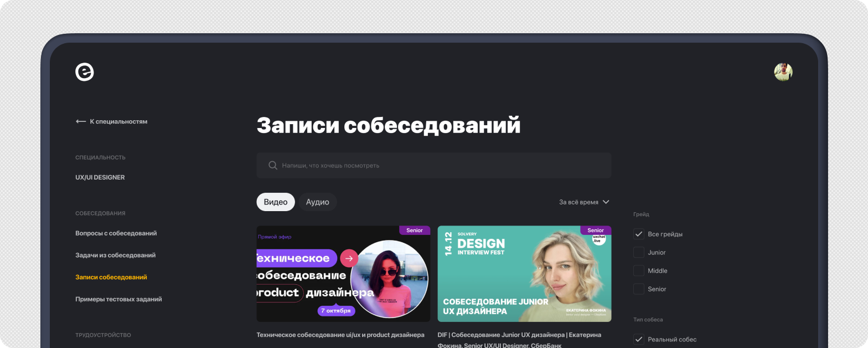868x348 pixels.
Task: Open the Design Interview Fest video thumbnail
Action: 524,274
